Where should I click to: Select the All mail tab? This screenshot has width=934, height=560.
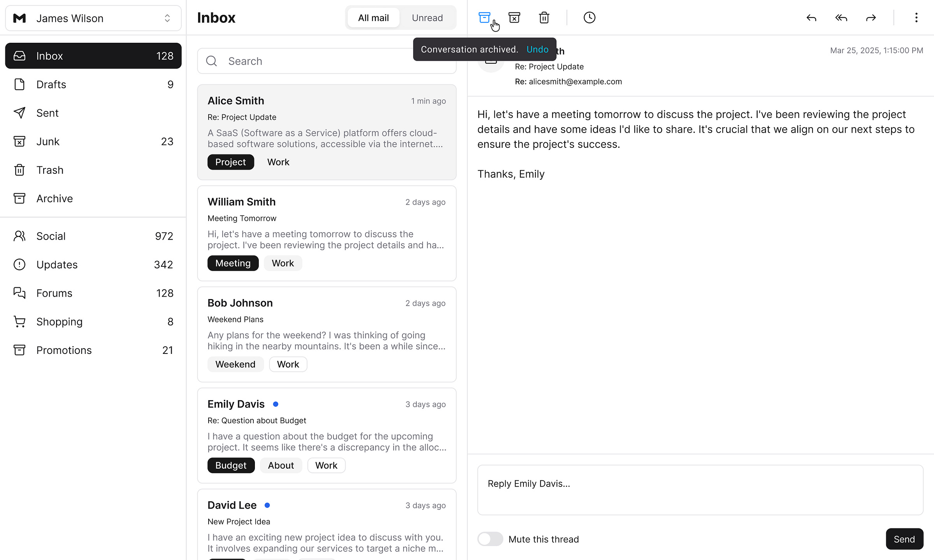point(373,18)
